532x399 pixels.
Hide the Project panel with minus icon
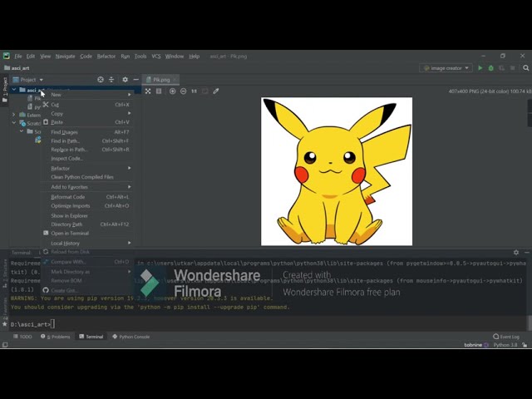point(135,80)
